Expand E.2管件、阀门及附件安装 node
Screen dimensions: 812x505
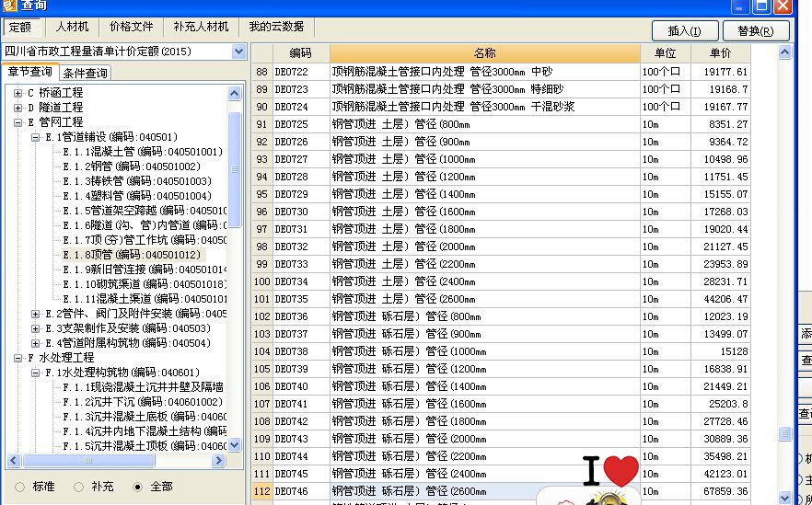click(35, 314)
